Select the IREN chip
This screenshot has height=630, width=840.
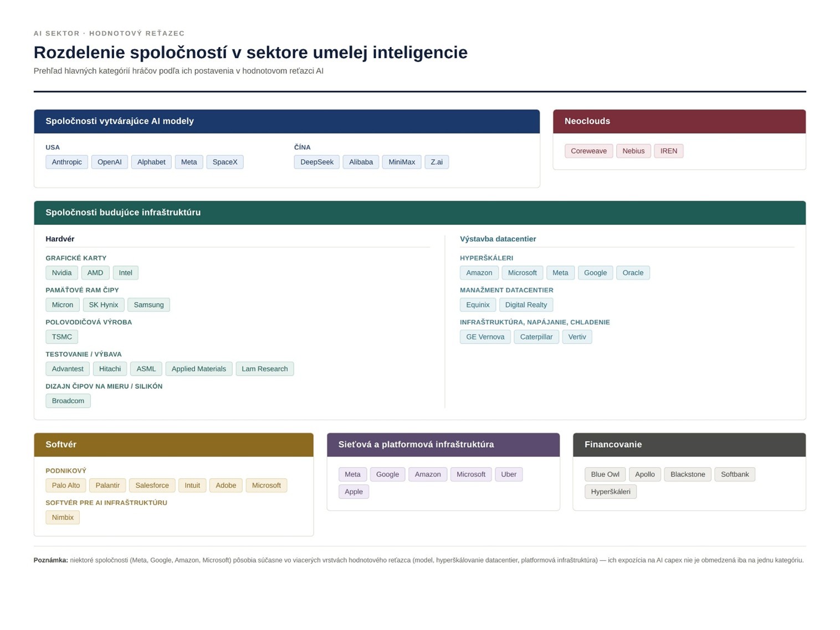pos(669,151)
